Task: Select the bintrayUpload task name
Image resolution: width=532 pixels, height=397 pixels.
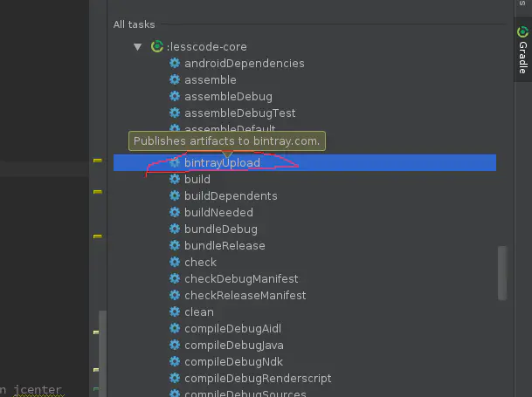Action: point(222,163)
